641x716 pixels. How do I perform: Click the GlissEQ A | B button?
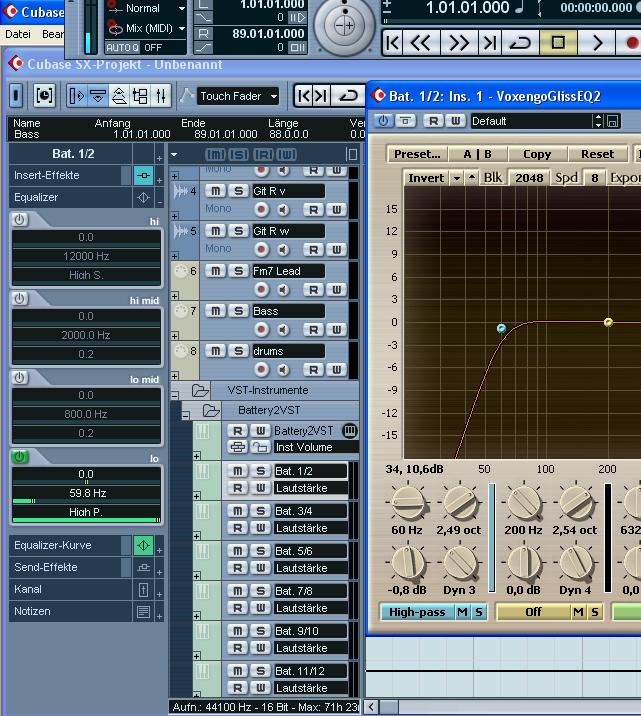(478, 154)
